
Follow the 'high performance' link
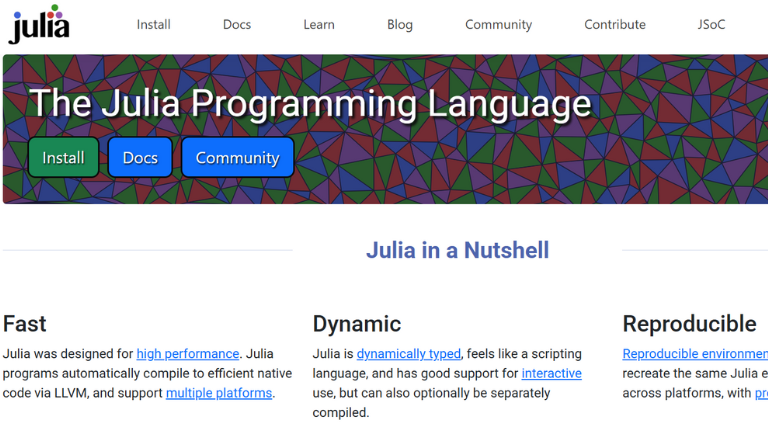(188, 354)
